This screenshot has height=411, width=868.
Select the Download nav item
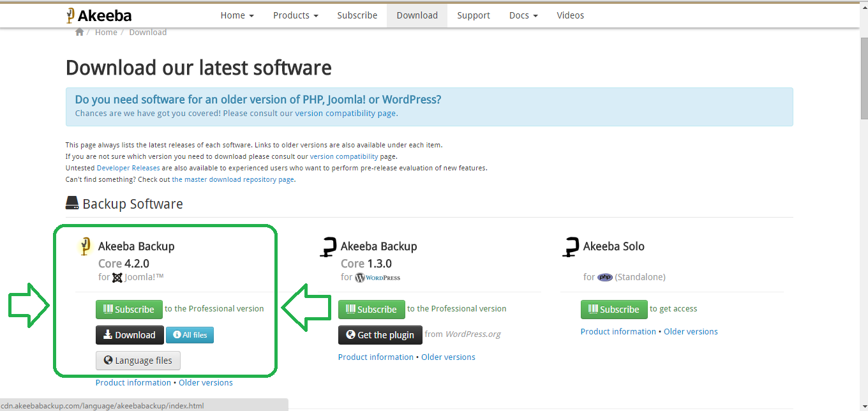pos(417,15)
